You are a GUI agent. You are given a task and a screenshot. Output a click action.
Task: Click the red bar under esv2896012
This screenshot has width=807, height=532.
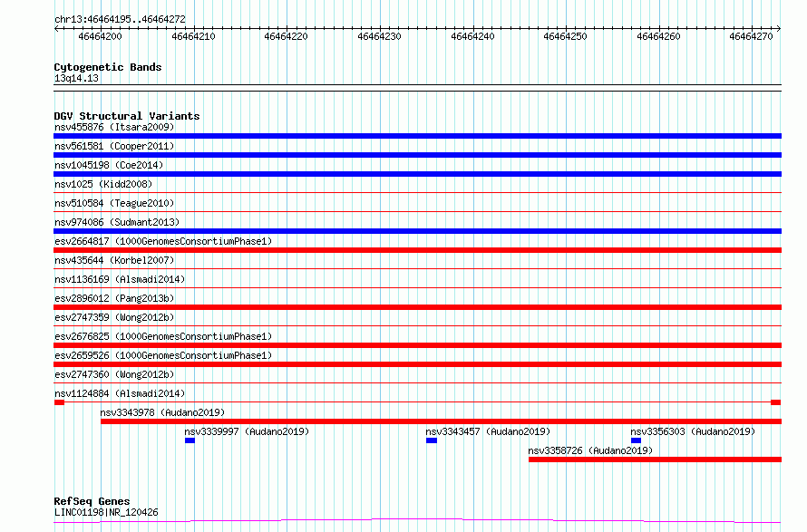(417, 307)
